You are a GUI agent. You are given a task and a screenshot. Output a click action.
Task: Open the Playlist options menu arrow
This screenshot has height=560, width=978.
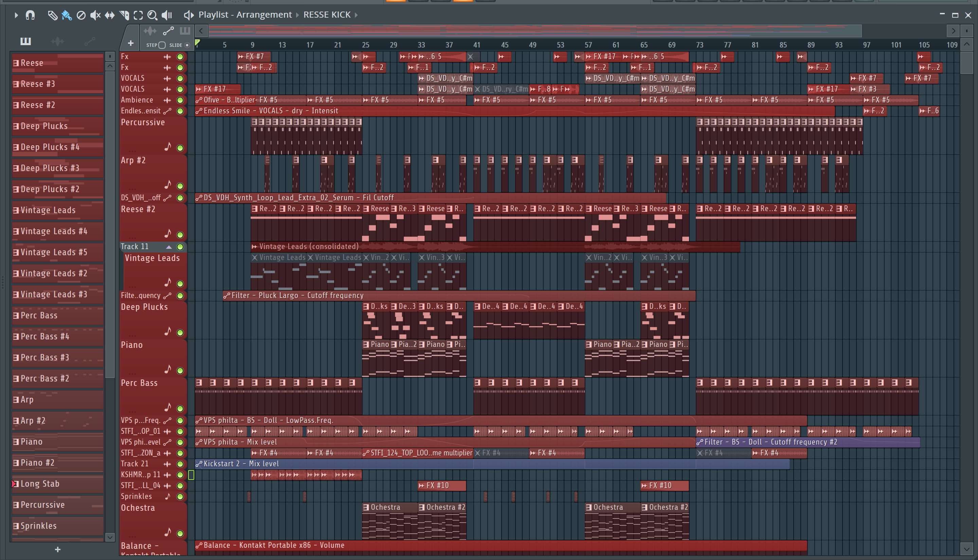click(16, 15)
